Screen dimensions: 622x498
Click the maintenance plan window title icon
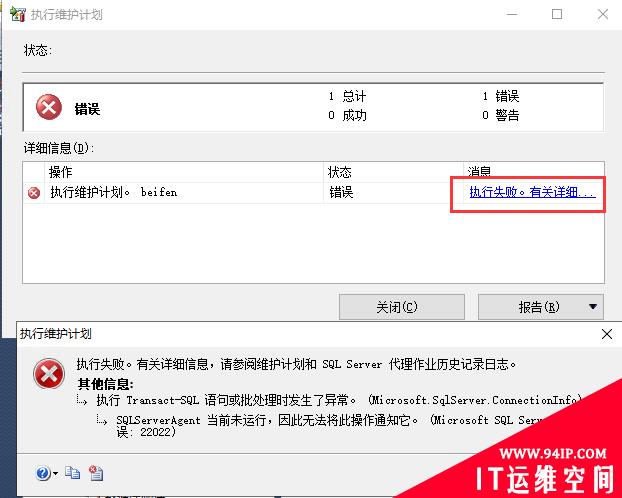(x=17, y=14)
